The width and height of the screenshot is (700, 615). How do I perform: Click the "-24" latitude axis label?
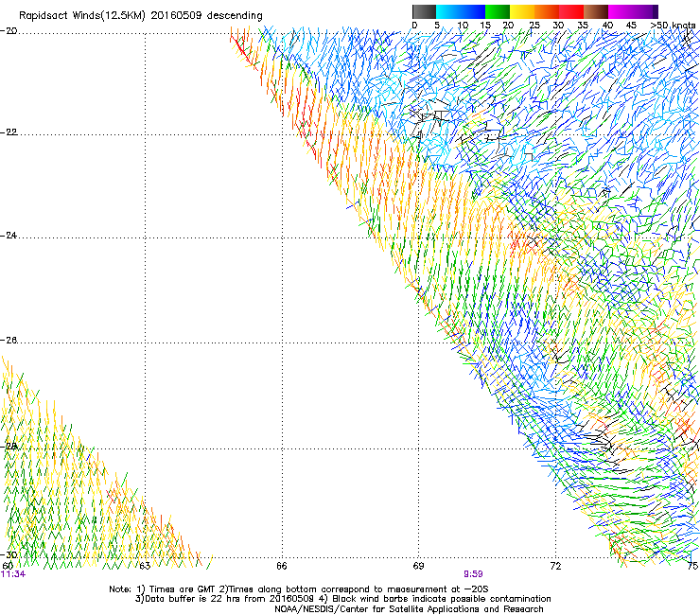click(9, 235)
